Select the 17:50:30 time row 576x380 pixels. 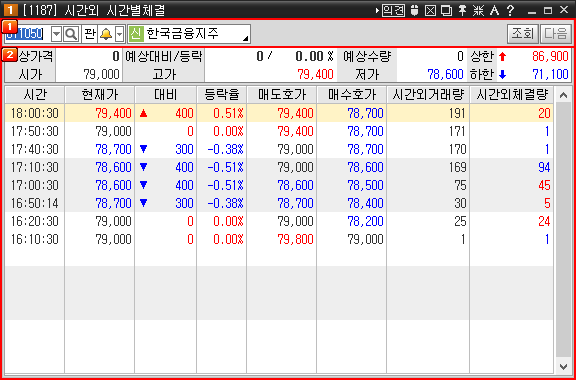coord(279,131)
